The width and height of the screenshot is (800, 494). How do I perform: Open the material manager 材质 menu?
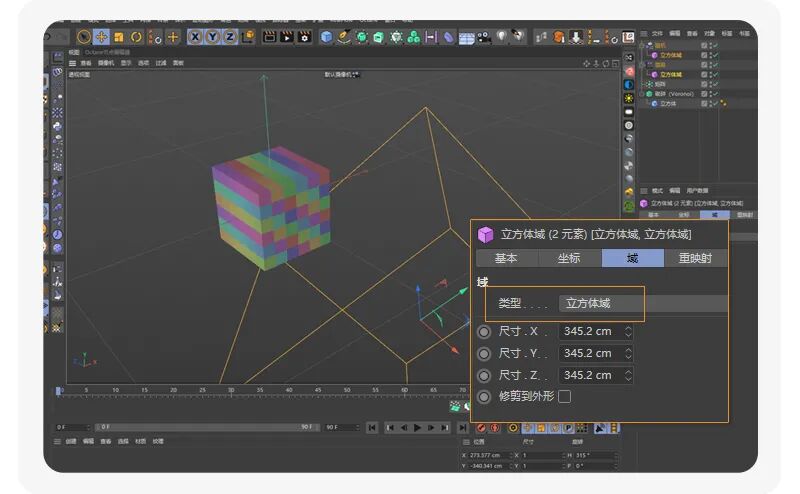[x=141, y=441]
